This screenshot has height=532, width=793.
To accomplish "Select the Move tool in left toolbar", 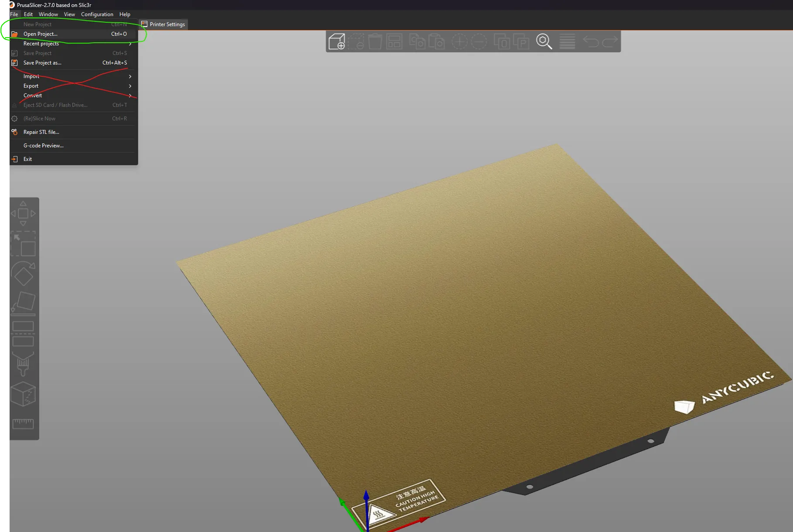I will pos(23,214).
